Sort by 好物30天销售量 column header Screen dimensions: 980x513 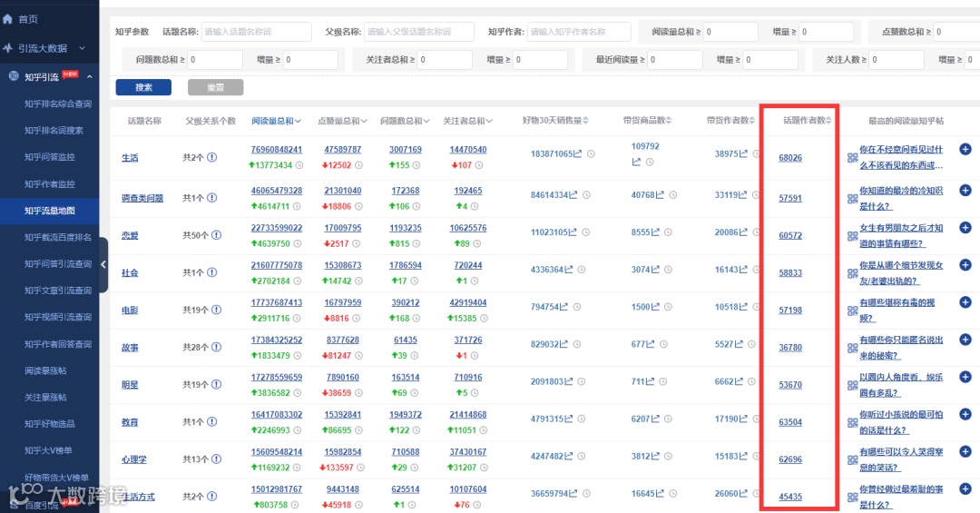point(555,120)
